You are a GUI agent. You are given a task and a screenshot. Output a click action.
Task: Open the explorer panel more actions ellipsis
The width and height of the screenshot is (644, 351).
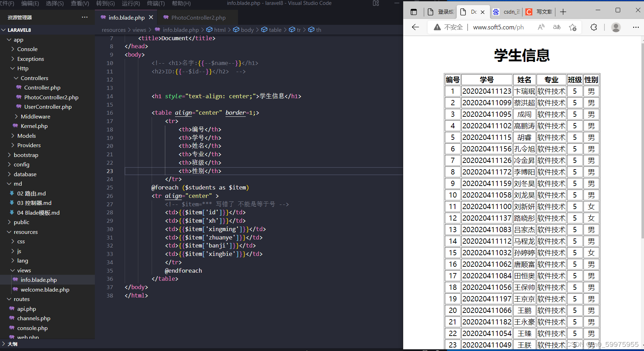point(85,17)
